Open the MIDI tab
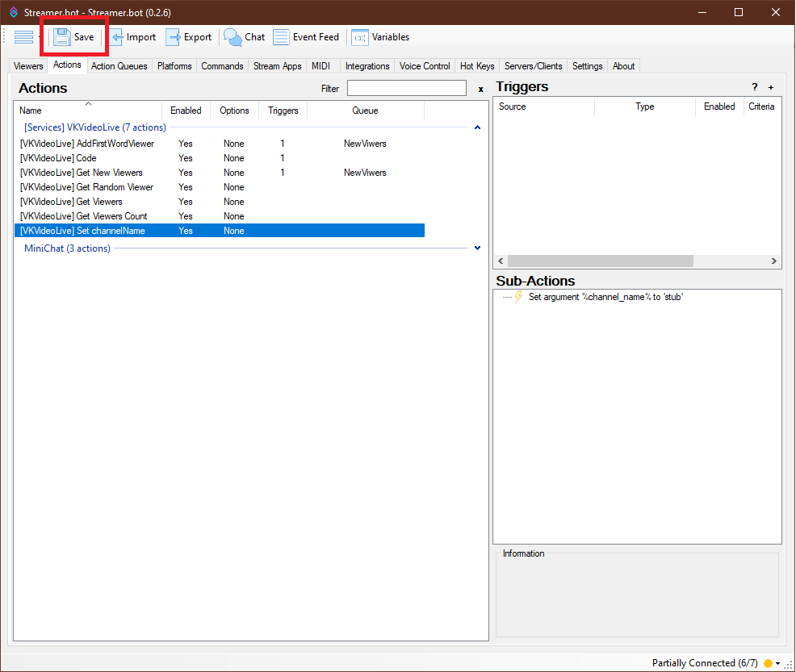 (x=320, y=66)
